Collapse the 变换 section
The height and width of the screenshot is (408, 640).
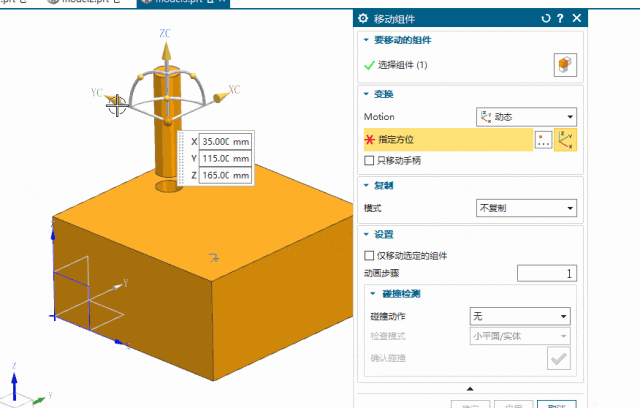(x=365, y=94)
